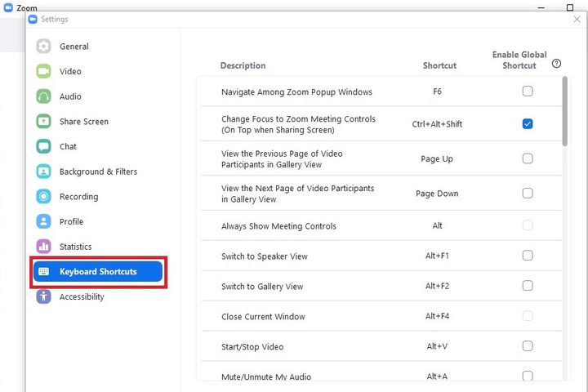Enable global shortcut for Switch to Speaker View
588x392 pixels.
[528, 256]
